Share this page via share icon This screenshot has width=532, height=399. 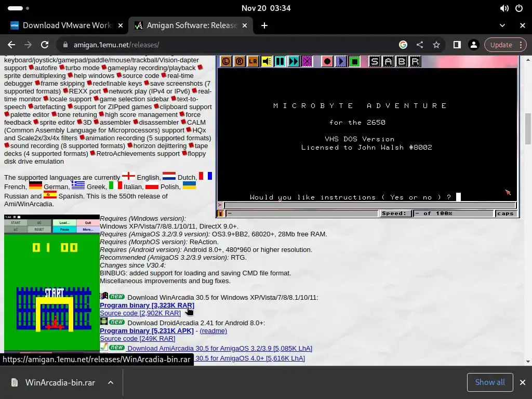tap(420, 45)
